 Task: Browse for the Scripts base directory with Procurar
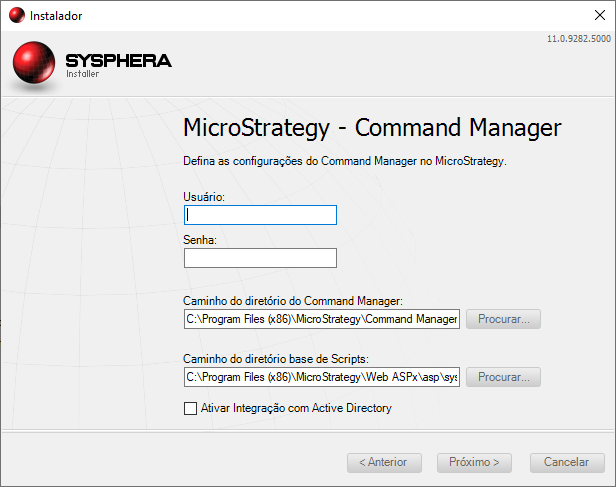pos(503,377)
